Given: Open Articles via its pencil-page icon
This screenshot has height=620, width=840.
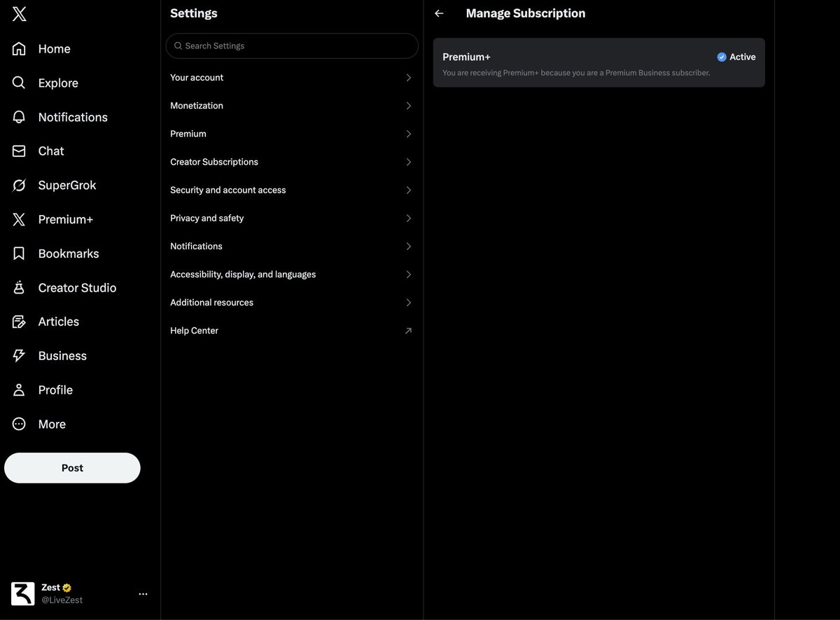Looking at the screenshot, I should pyautogui.click(x=19, y=322).
